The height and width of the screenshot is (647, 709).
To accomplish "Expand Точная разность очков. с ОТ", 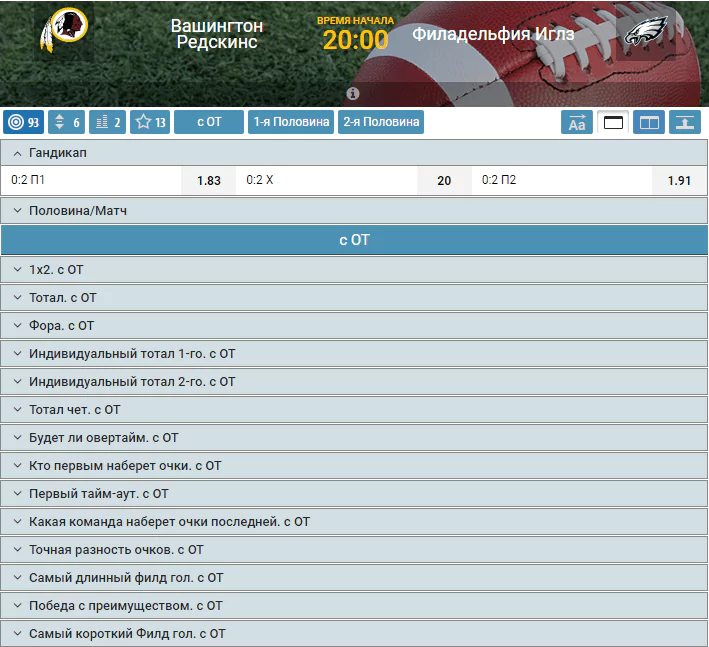I will pyautogui.click(x=354, y=550).
